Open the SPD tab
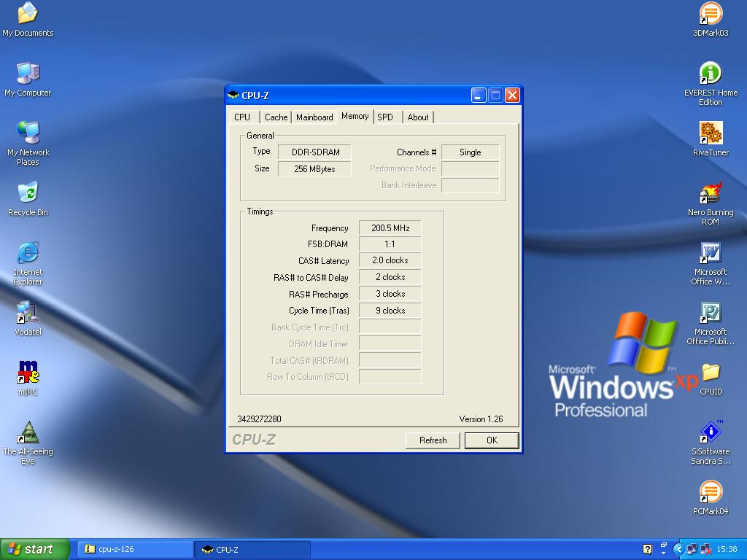747x560 pixels. pyautogui.click(x=385, y=117)
